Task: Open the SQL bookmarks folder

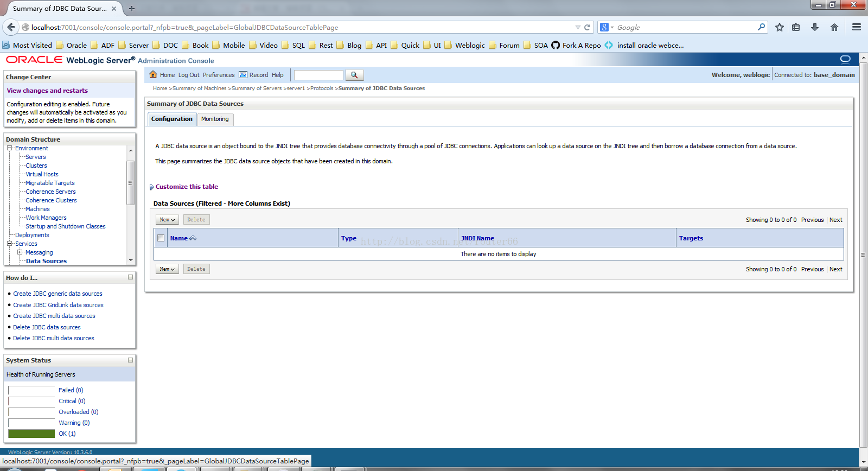Action: pos(293,46)
